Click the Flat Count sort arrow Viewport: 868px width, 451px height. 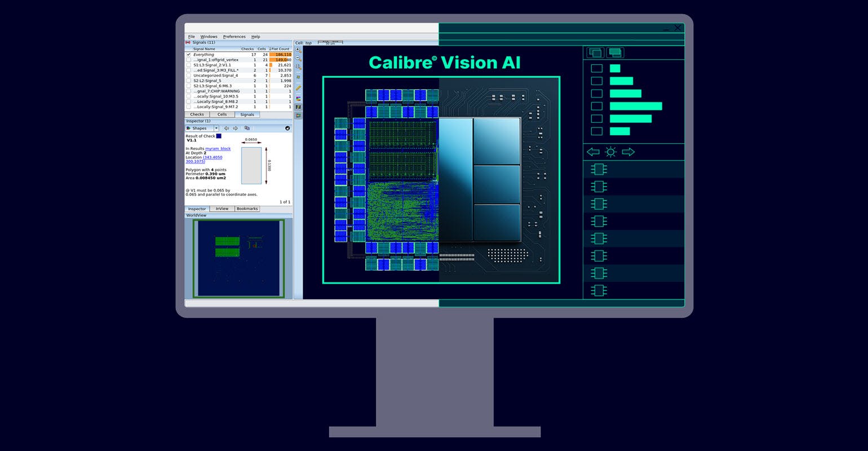(x=271, y=49)
